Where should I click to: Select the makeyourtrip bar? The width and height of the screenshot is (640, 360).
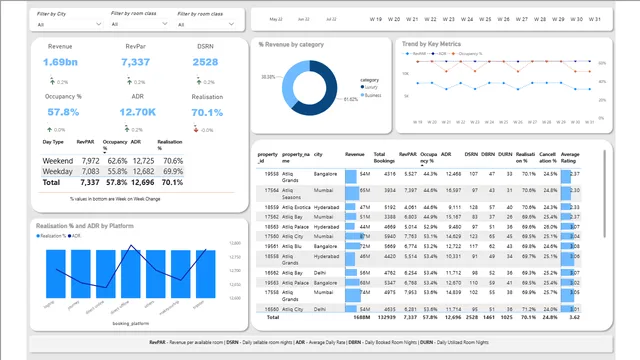point(180,274)
